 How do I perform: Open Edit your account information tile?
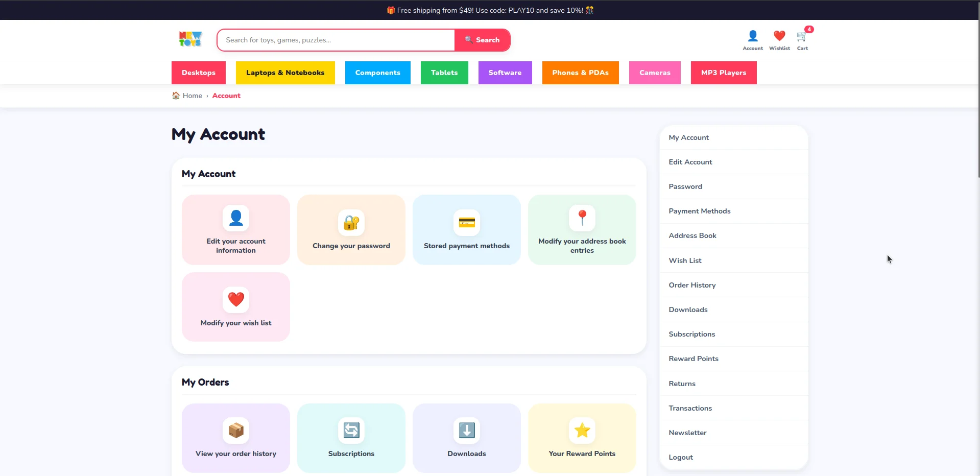[236, 229]
